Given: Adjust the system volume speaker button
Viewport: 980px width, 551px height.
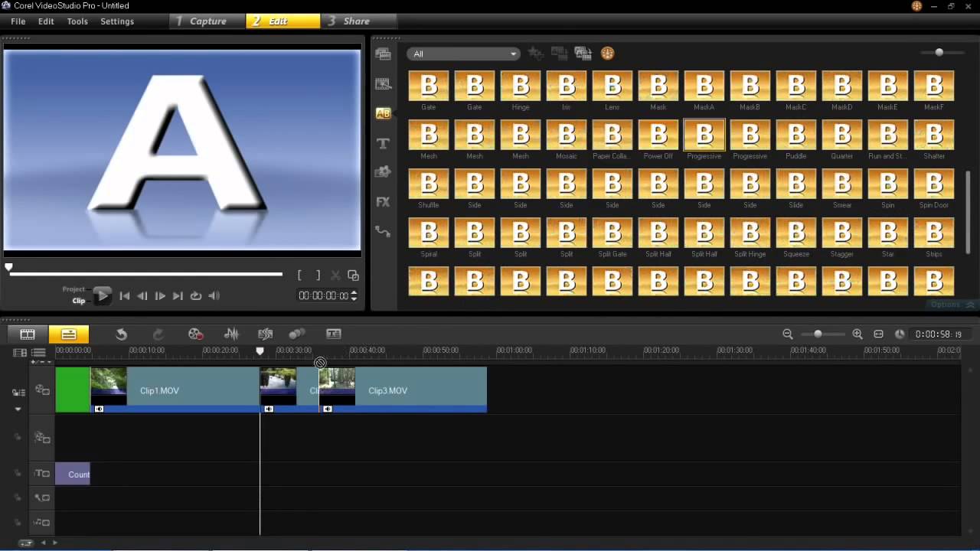Looking at the screenshot, I should (214, 296).
